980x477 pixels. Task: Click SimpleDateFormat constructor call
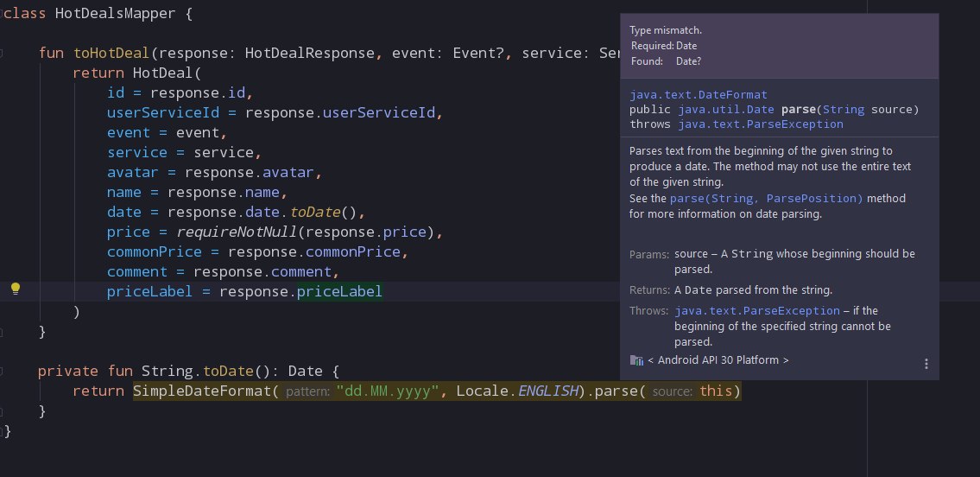[x=202, y=391]
